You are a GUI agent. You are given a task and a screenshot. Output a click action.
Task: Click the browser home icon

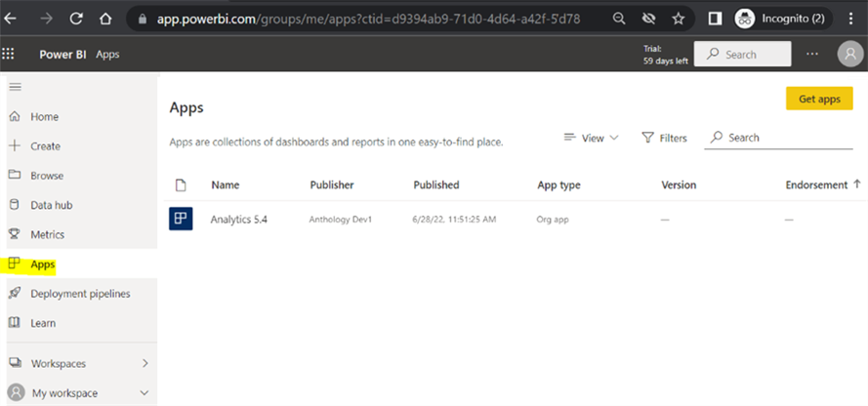click(105, 19)
